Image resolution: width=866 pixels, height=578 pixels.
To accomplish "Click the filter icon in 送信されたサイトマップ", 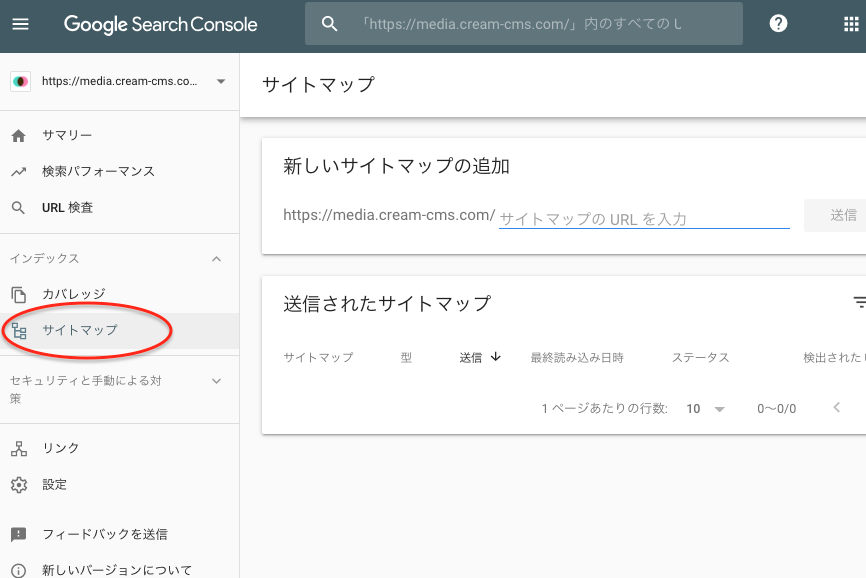I will click(x=859, y=302).
